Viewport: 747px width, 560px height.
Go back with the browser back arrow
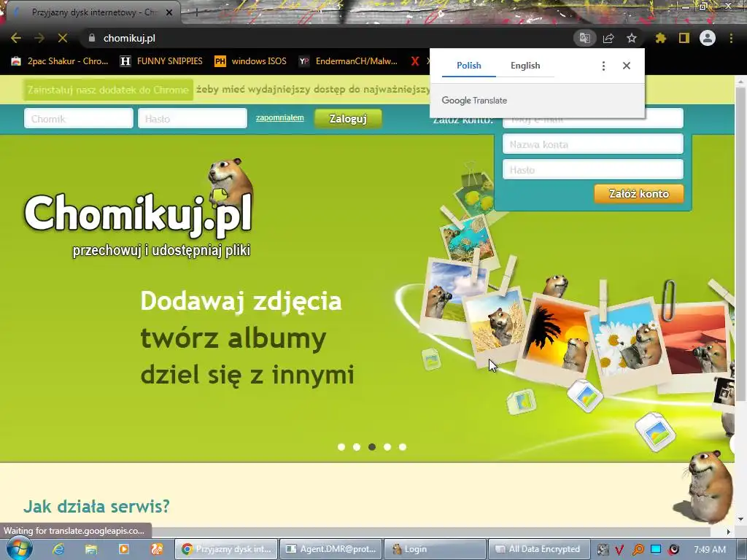click(16, 38)
